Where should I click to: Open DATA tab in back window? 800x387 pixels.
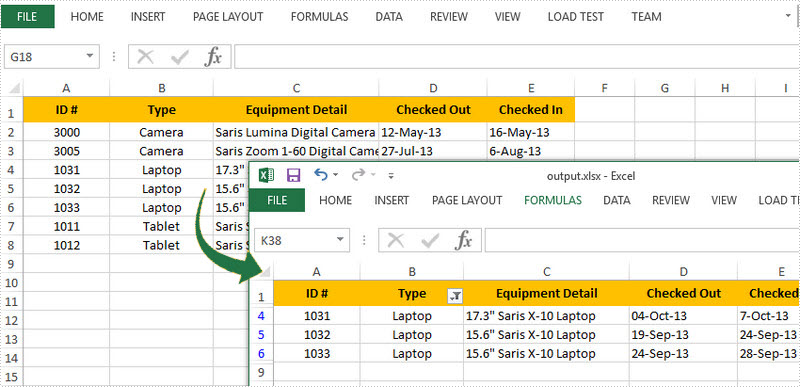389,17
